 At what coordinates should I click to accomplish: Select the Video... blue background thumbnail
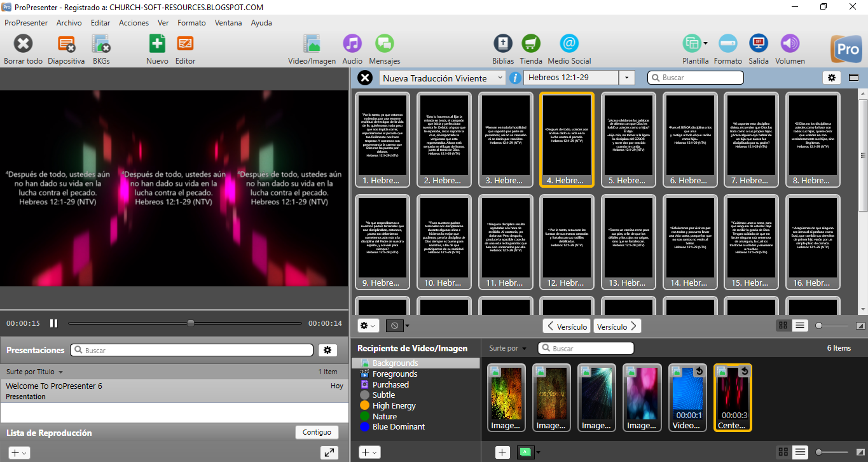pos(687,398)
